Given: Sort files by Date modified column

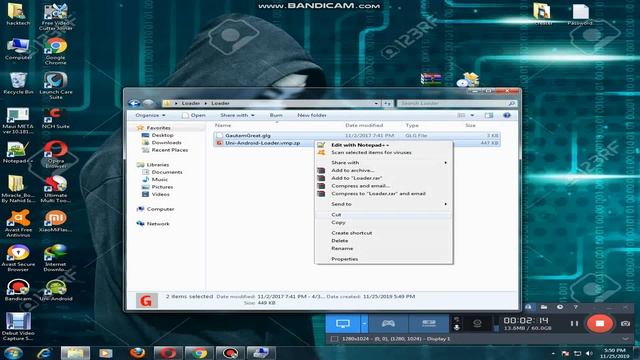Looking at the screenshot, I should (364, 126).
